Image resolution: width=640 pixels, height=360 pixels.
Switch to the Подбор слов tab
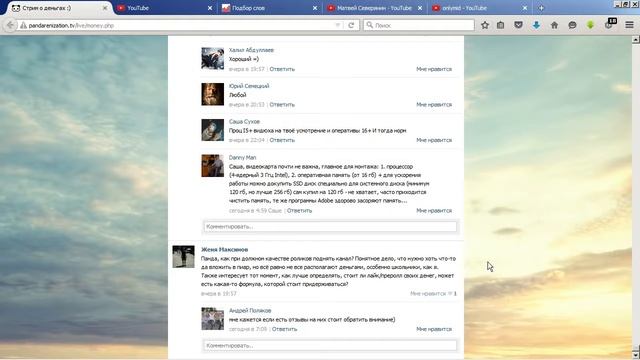pos(270,8)
